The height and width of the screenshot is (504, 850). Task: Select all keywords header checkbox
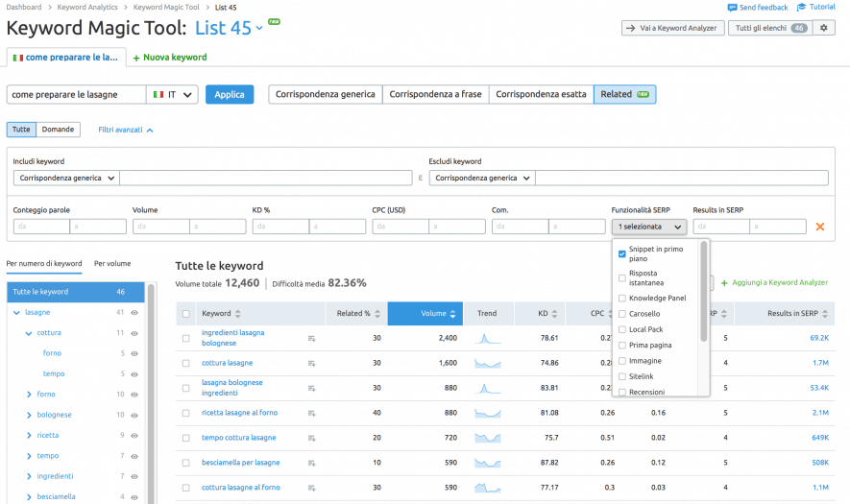186,314
